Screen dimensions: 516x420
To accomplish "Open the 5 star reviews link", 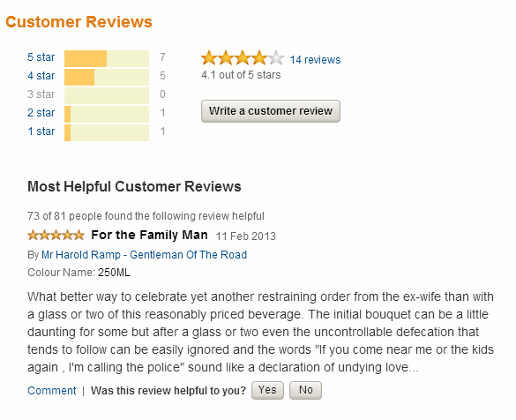I will pos(41,57).
